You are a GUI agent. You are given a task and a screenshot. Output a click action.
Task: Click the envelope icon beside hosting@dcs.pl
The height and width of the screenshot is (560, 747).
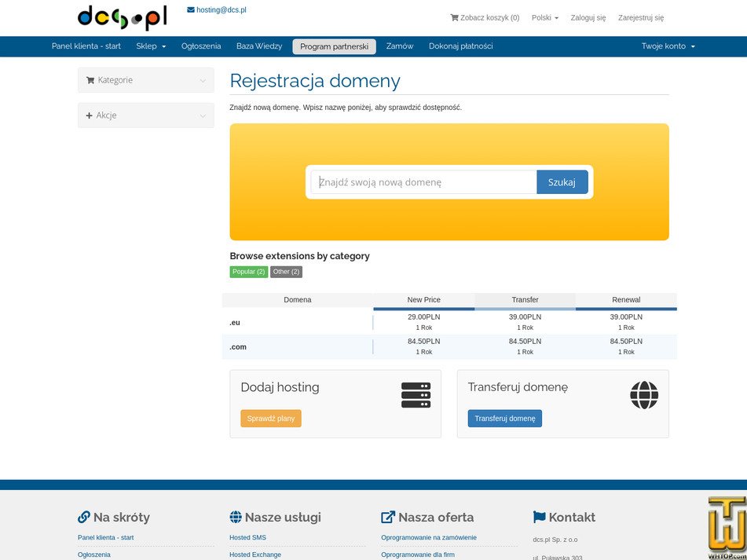click(191, 10)
